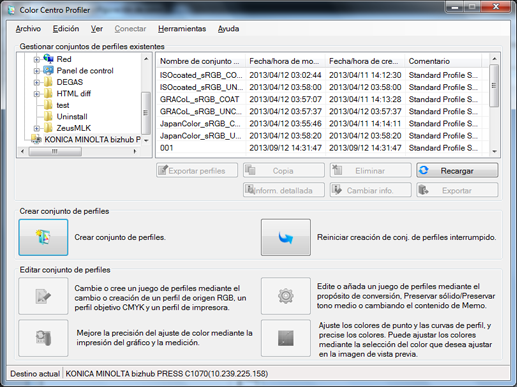
Task: Select the 001 profile row
Action: [x=322, y=148]
